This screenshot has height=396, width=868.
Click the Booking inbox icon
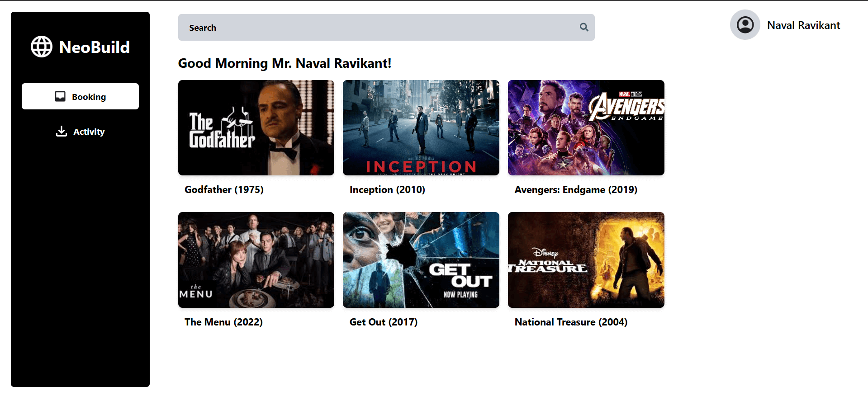point(60,96)
